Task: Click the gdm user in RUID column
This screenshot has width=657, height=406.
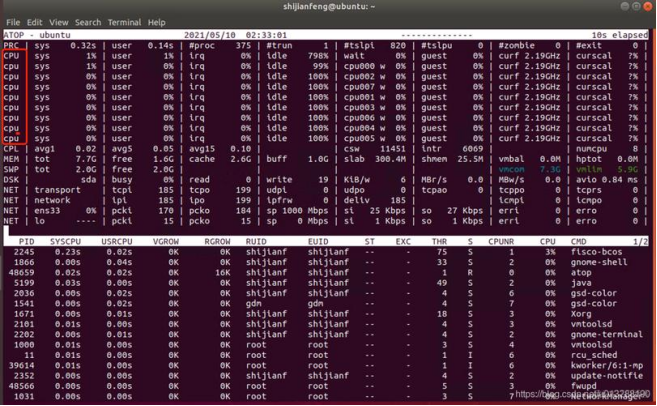Action: (x=253, y=304)
